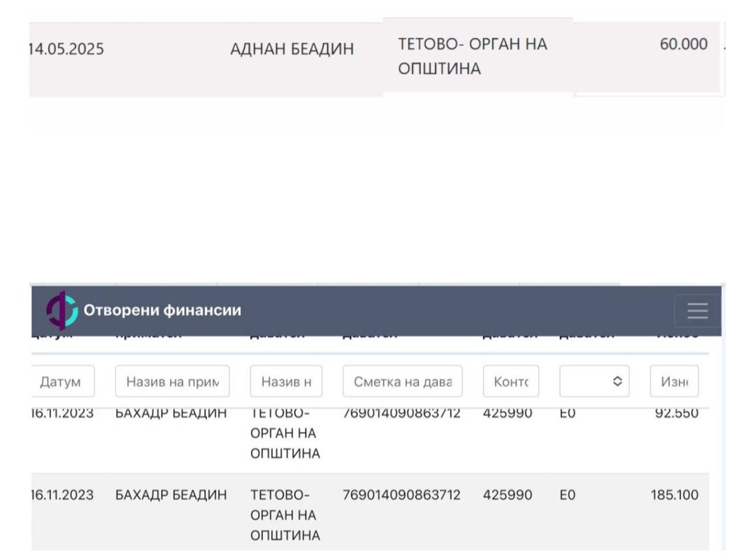The image size is (755, 560).
Task: Select the 425990 code in bottom row
Action: (508, 495)
